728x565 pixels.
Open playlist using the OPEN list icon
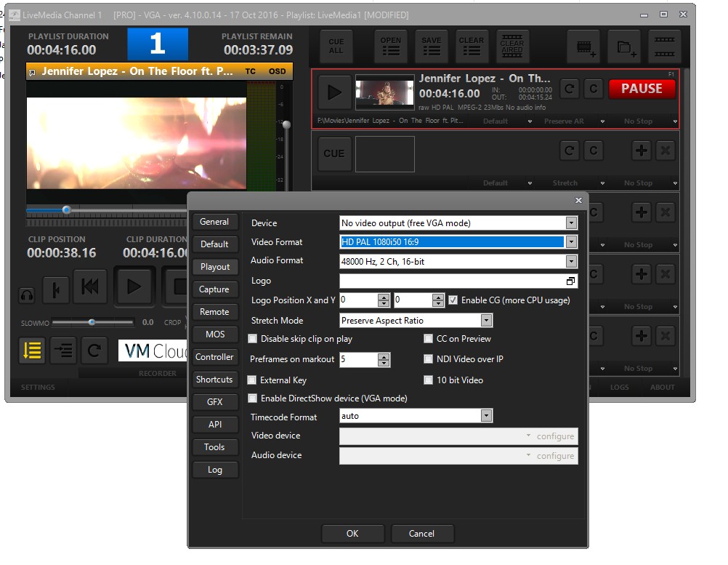390,47
